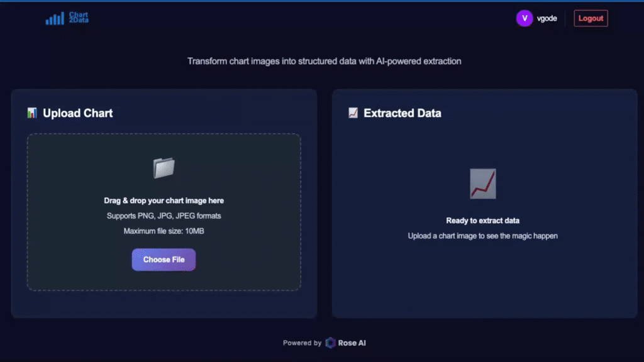Screen dimensions: 644x362
Task: Click the Extracted Data heading
Action: click(x=402, y=113)
